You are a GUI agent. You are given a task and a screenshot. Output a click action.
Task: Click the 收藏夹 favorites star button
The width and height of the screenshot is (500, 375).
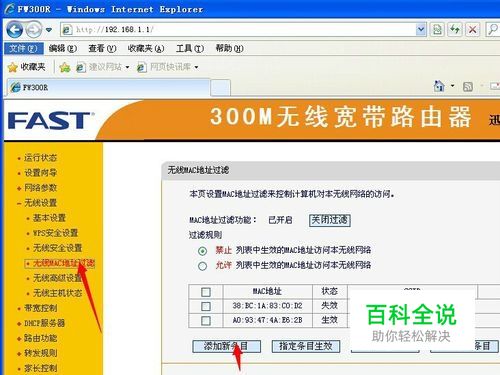(x=26, y=67)
